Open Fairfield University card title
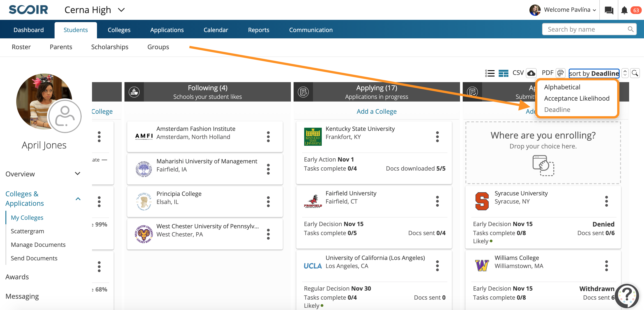This screenshot has height=310, width=644. point(351,193)
